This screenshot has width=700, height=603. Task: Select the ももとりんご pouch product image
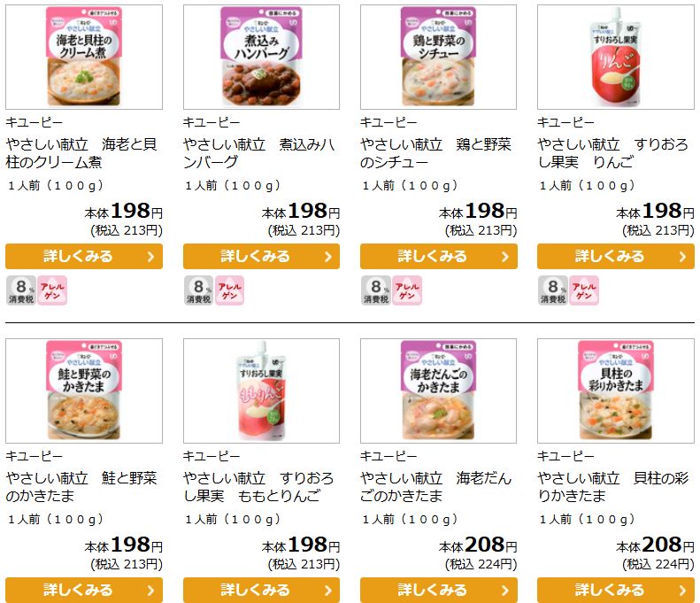point(261,390)
